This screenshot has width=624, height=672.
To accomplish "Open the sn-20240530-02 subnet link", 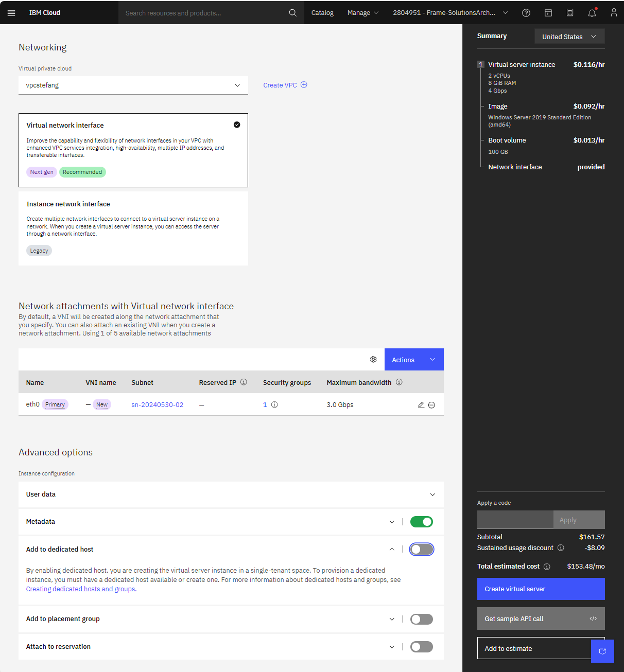I will point(157,404).
